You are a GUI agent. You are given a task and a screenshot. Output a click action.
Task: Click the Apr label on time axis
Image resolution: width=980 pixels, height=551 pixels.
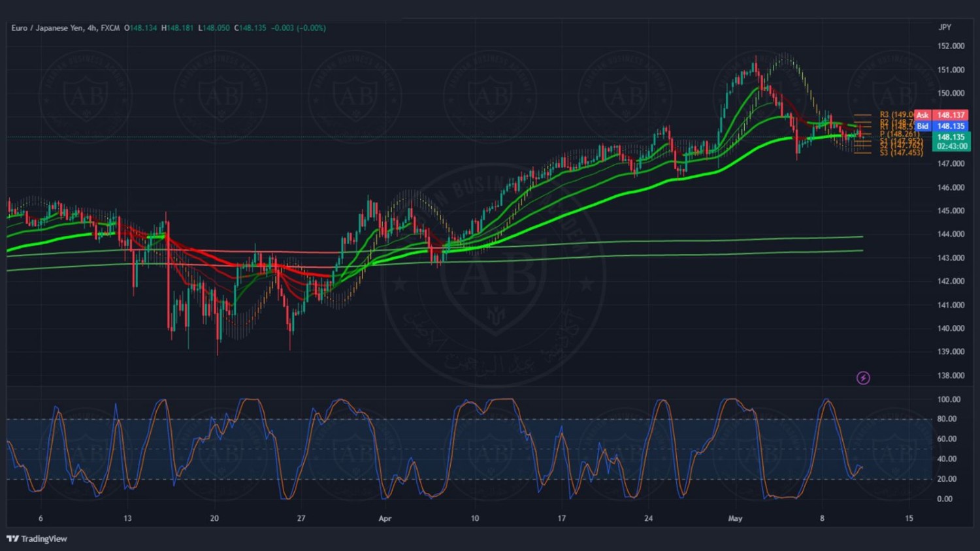(x=385, y=518)
